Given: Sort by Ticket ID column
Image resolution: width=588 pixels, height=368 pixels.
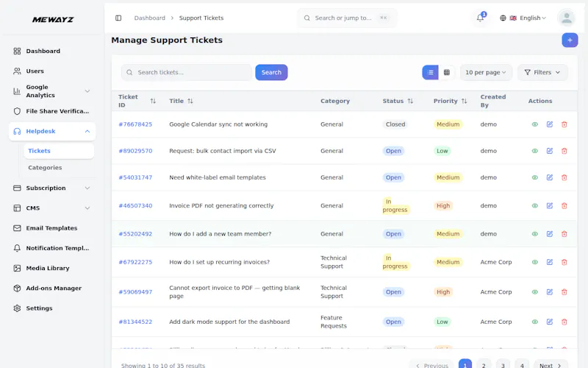Looking at the screenshot, I should coord(153,101).
